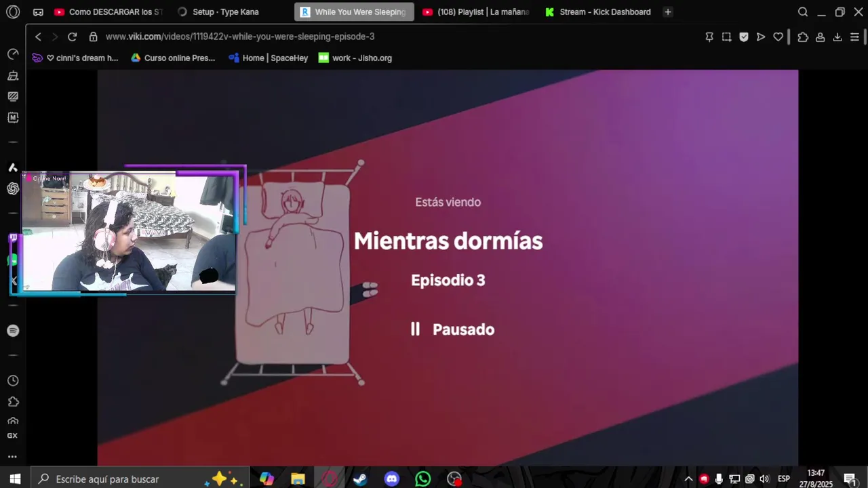The height and width of the screenshot is (488, 868).
Task: Open the volume speaker tray icon
Action: 764,479
